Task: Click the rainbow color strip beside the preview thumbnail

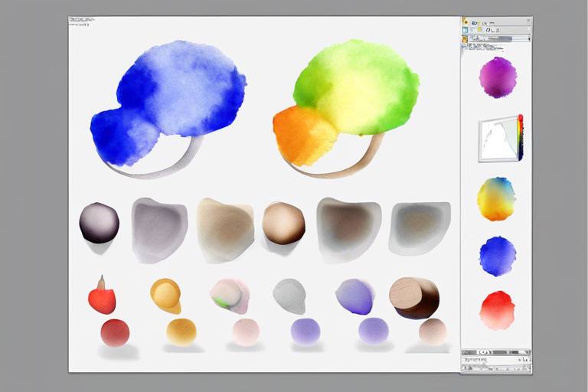Action: 520,138
